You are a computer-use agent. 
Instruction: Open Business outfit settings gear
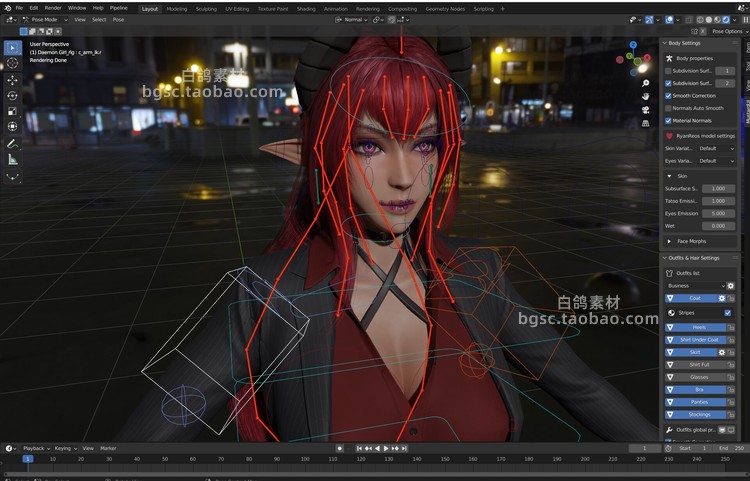(730, 286)
